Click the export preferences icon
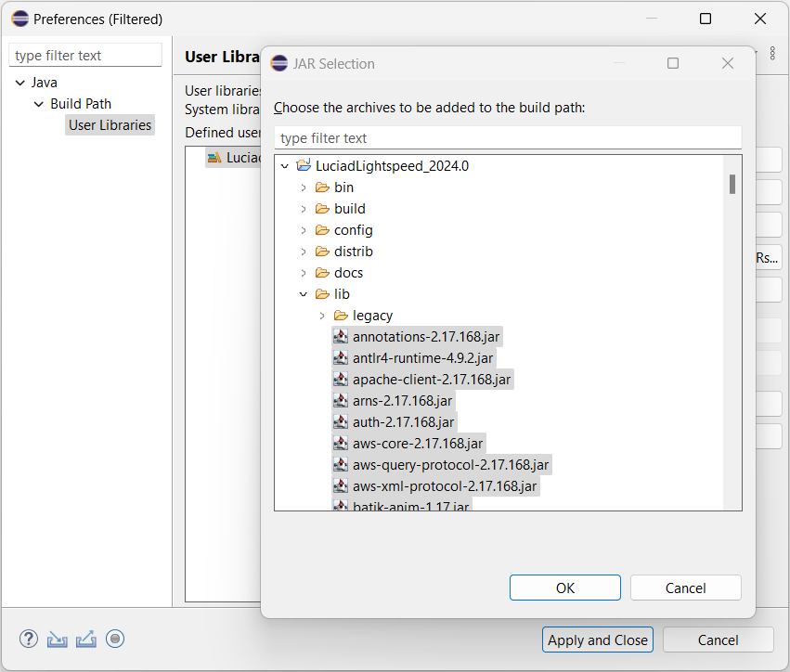This screenshot has width=790, height=672. coord(86,640)
